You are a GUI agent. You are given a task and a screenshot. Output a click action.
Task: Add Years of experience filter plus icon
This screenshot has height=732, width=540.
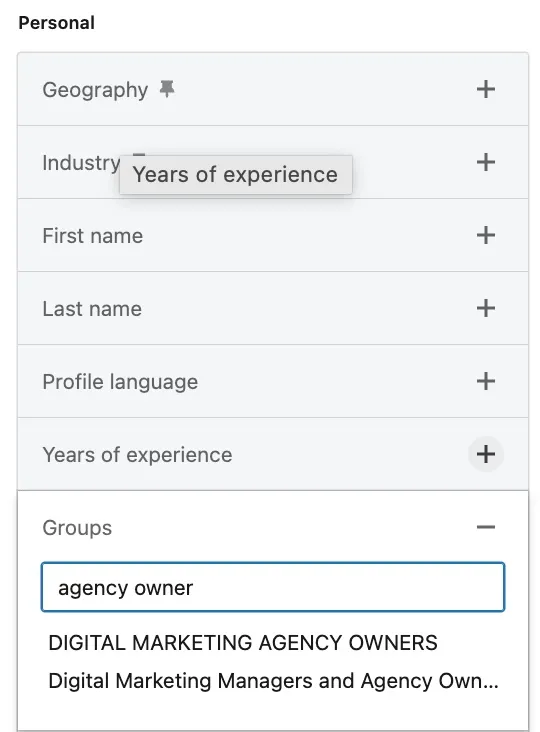point(485,454)
